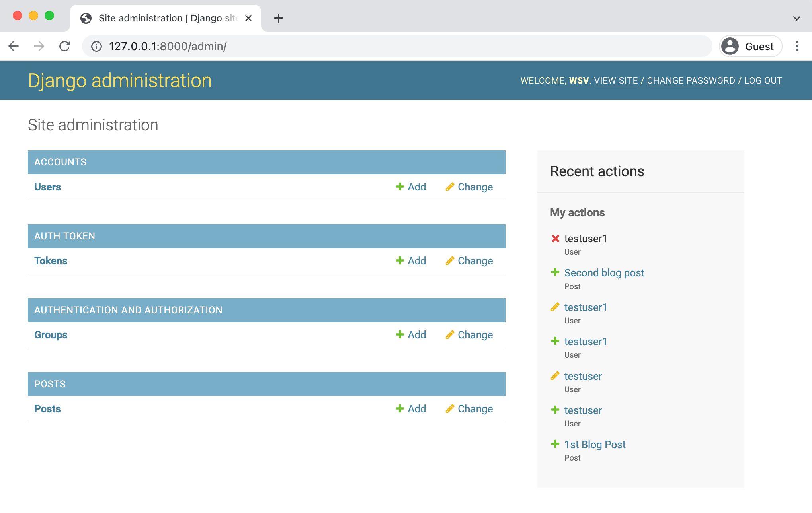Screen dimensions: 812x513
Task: Open the Guest profile button
Action: tap(751, 46)
